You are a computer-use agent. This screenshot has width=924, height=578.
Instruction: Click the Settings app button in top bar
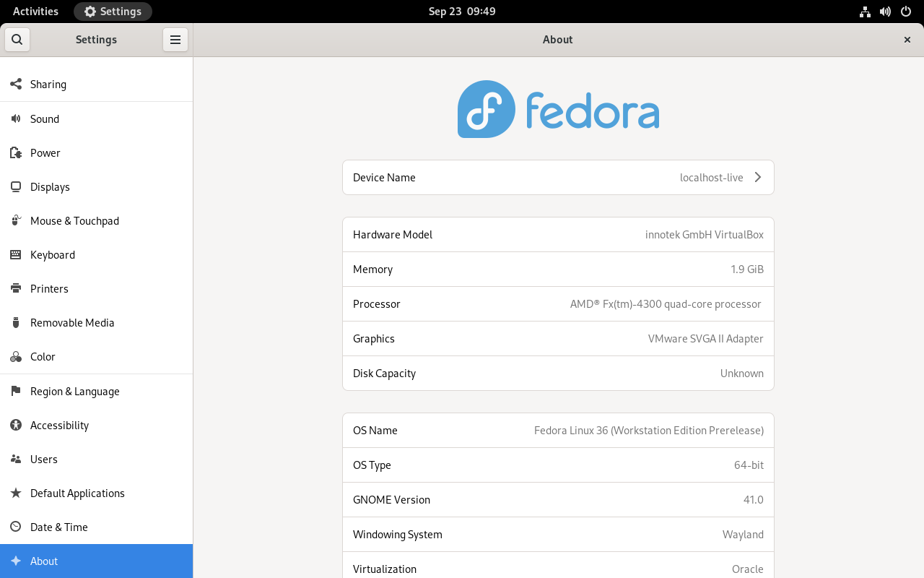113,12
